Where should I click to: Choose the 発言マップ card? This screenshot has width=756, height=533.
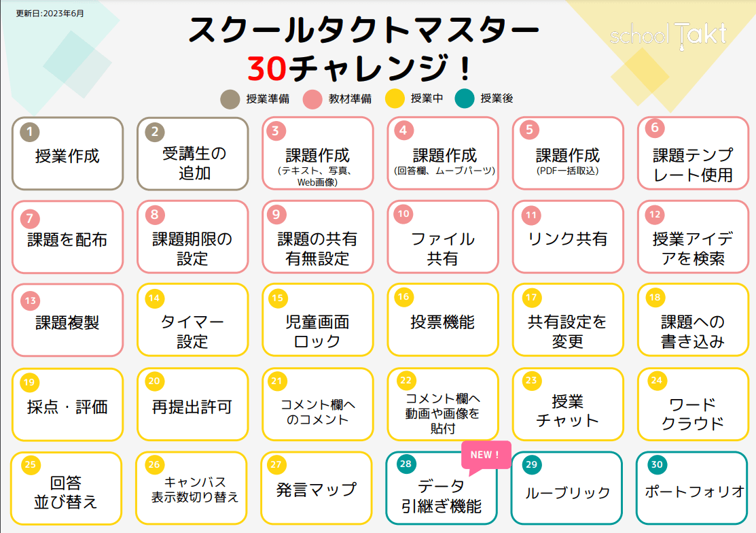317,488
